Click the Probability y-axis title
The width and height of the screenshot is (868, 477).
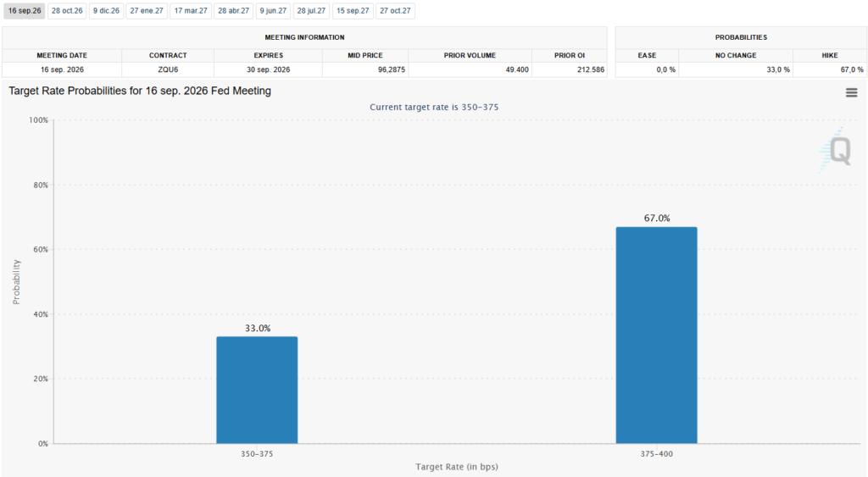16,281
